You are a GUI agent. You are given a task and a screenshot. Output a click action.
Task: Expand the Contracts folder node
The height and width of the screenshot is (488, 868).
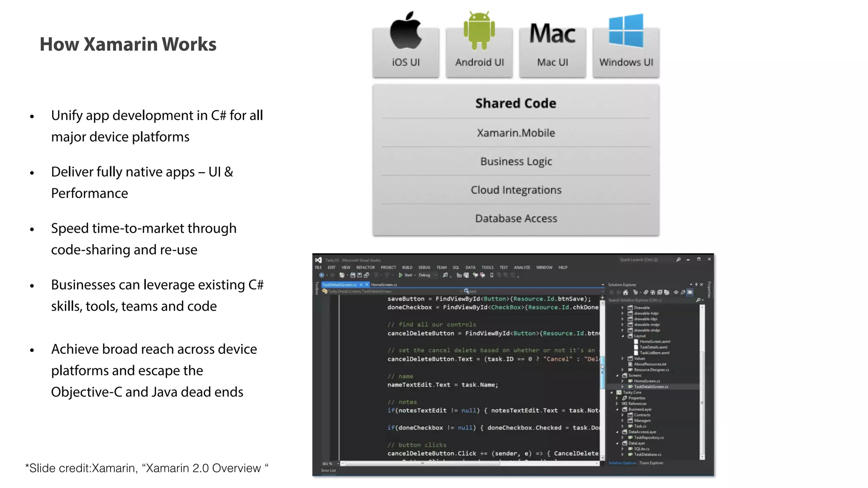pos(623,415)
